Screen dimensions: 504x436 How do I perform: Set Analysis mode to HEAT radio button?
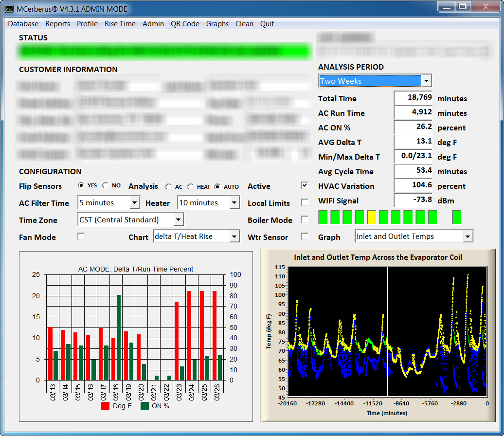pos(190,186)
